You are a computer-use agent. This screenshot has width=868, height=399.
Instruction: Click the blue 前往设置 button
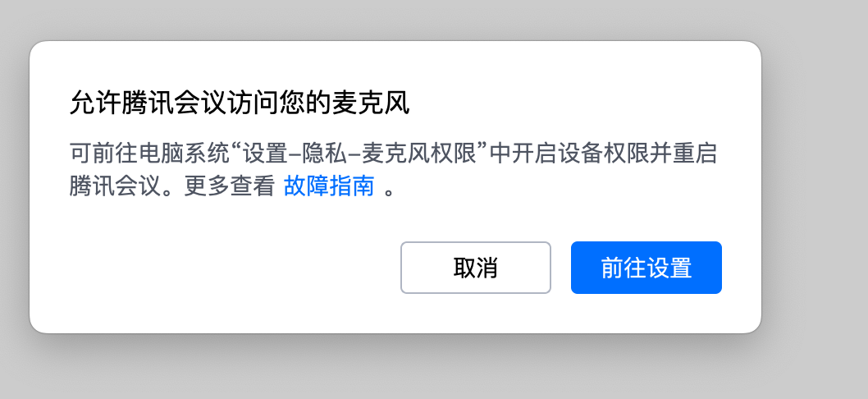[x=646, y=268]
